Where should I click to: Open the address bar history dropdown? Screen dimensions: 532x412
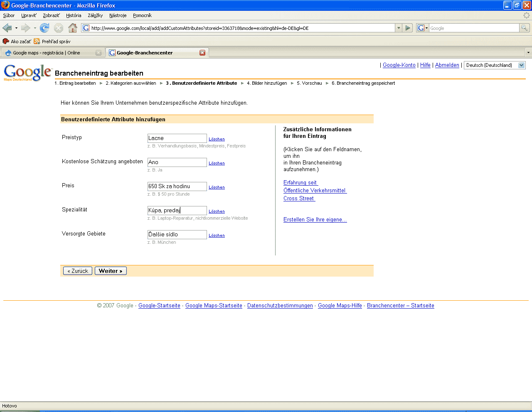tap(399, 28)
